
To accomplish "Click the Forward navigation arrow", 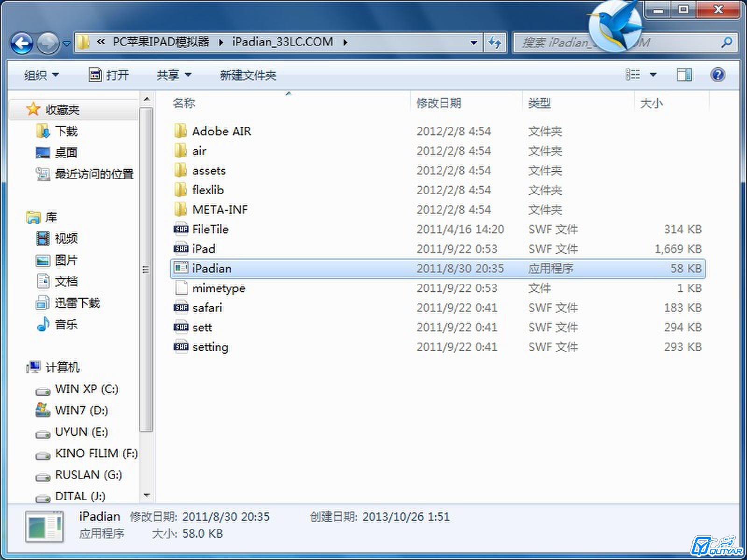I will pyautogui.click(x=48, y=43).
